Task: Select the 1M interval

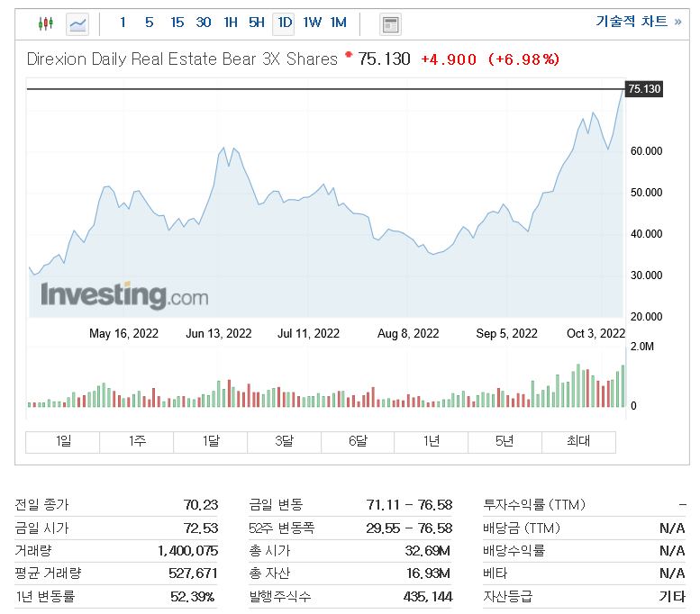Action: (x=339, y=23)
